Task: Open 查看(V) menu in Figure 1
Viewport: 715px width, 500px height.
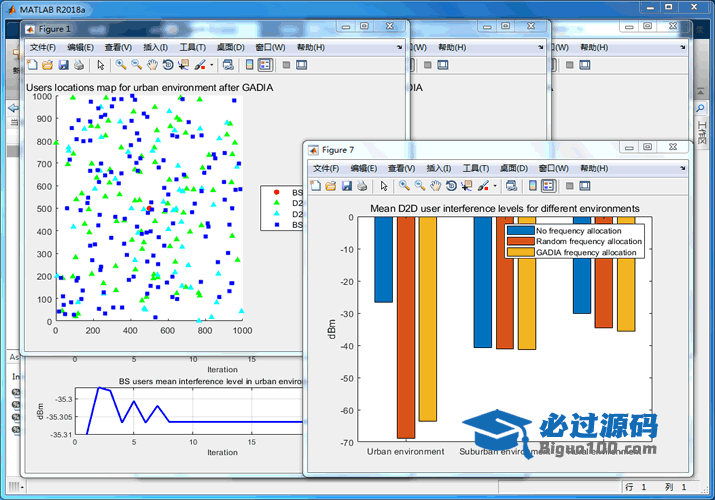Action: pos(118,47)
